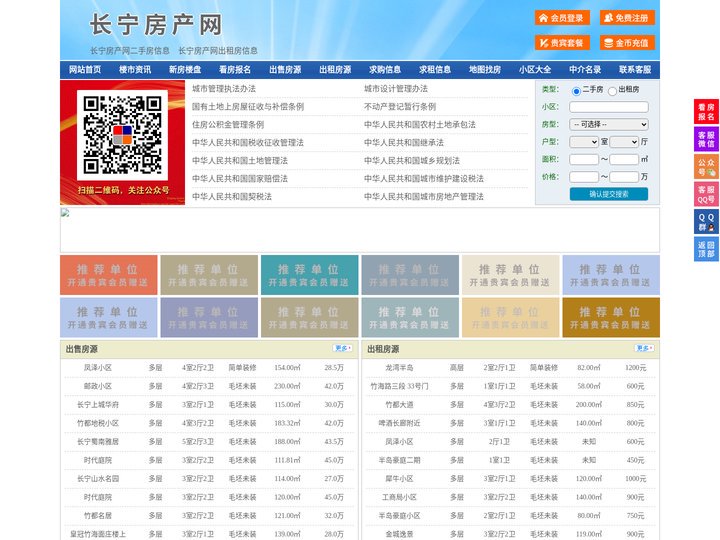
Task: Click the minimum 面积 input field
Action: click(584, 159)
